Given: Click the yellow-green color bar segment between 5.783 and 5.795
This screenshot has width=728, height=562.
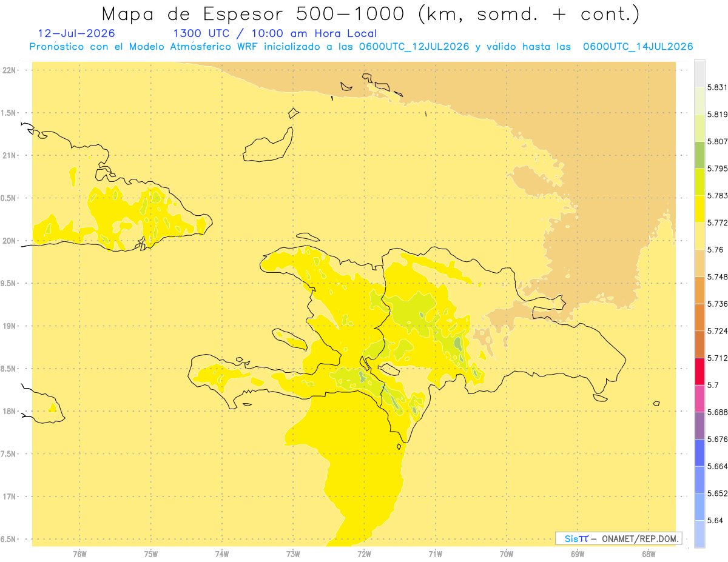Looking at the screenshot, I should tap(699, 182).
